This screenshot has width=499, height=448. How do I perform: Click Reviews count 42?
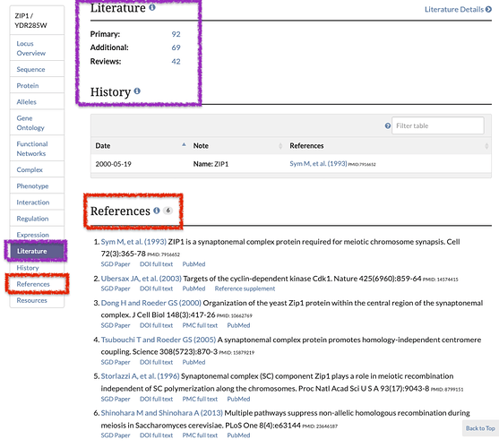[x=176, y=62]
